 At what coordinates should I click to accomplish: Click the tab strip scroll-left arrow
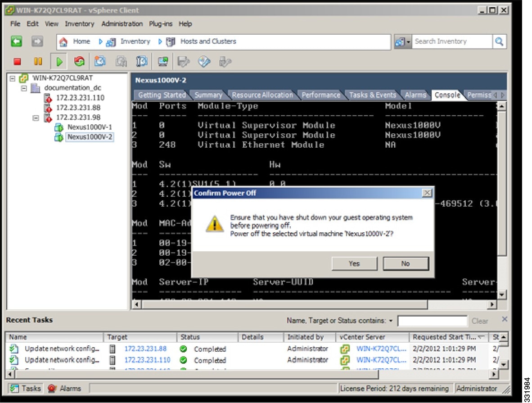pyautogui.click(x=495, y=95)
